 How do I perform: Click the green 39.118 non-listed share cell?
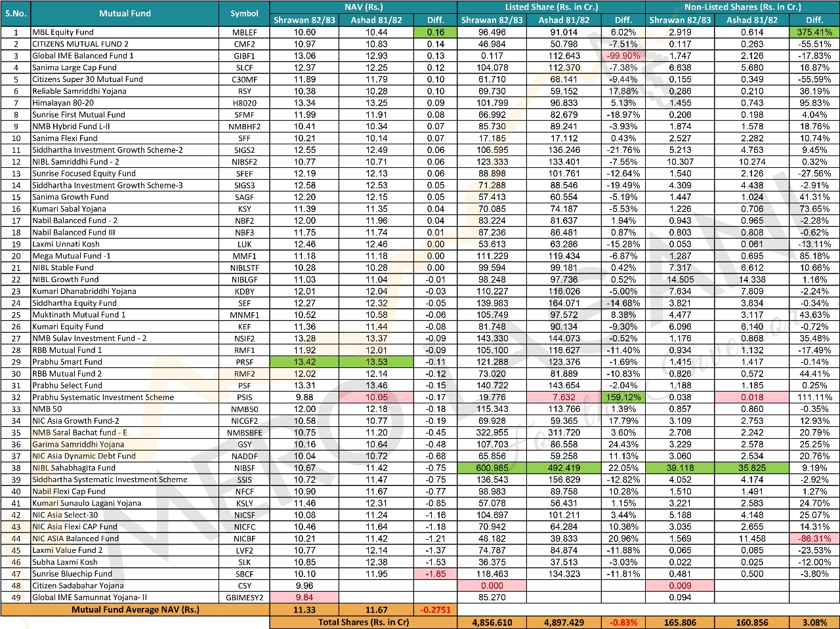[x=680, y=468]
